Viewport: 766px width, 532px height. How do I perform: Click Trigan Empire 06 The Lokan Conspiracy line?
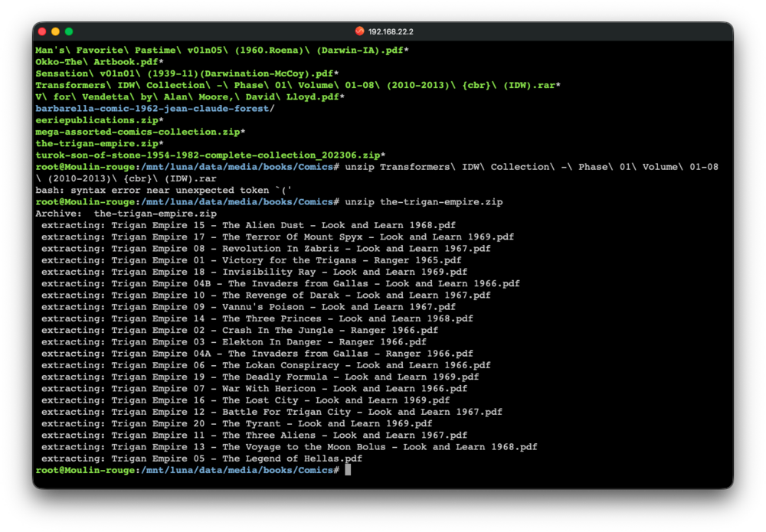tap(266, 366)
